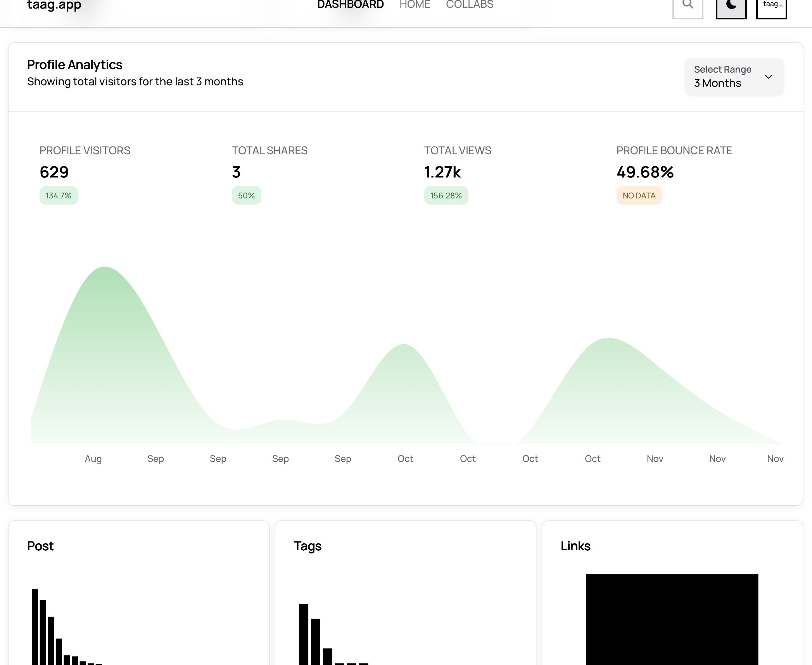
Task: Toggle the 50% badge under Total Shares
Action: pyautogui.click(x=245, y=195)
